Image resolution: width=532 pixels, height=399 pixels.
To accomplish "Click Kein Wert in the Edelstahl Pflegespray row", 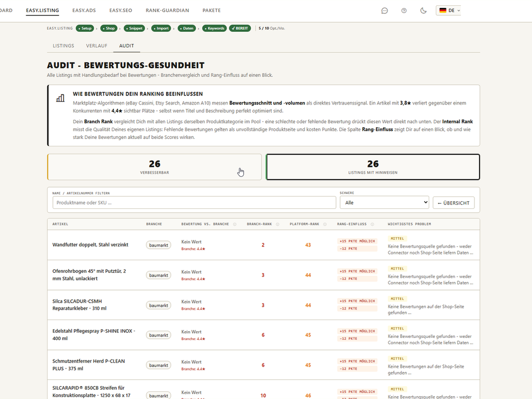I will coord(192,332).
